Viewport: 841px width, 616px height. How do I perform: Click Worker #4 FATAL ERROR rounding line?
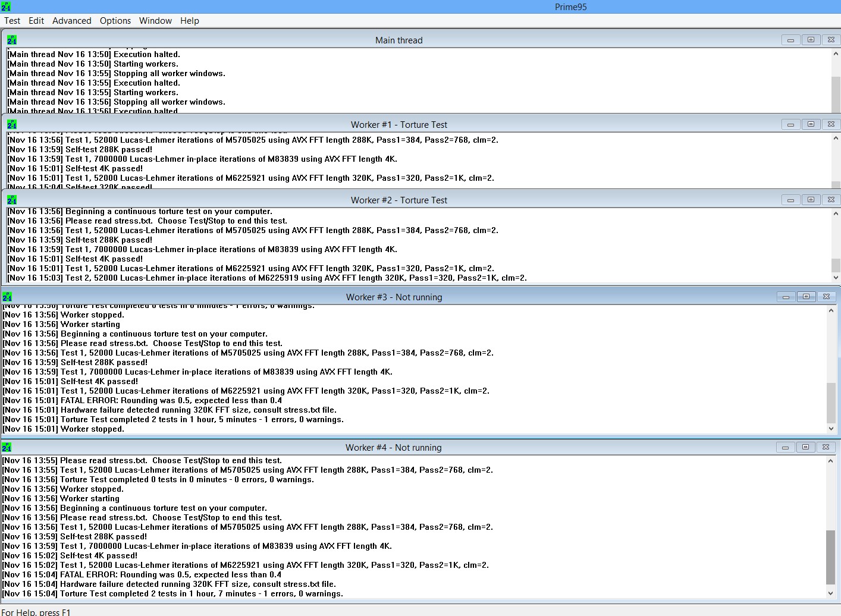point(142,574)
